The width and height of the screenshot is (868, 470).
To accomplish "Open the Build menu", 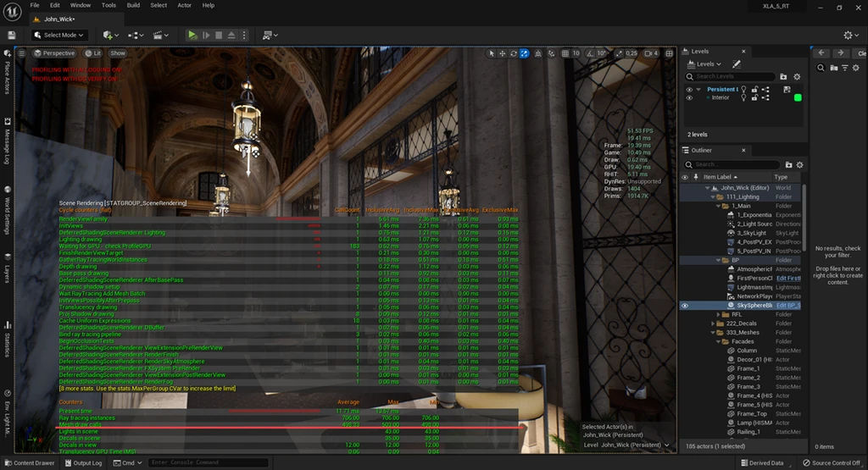I will click(x=133, y=5).
